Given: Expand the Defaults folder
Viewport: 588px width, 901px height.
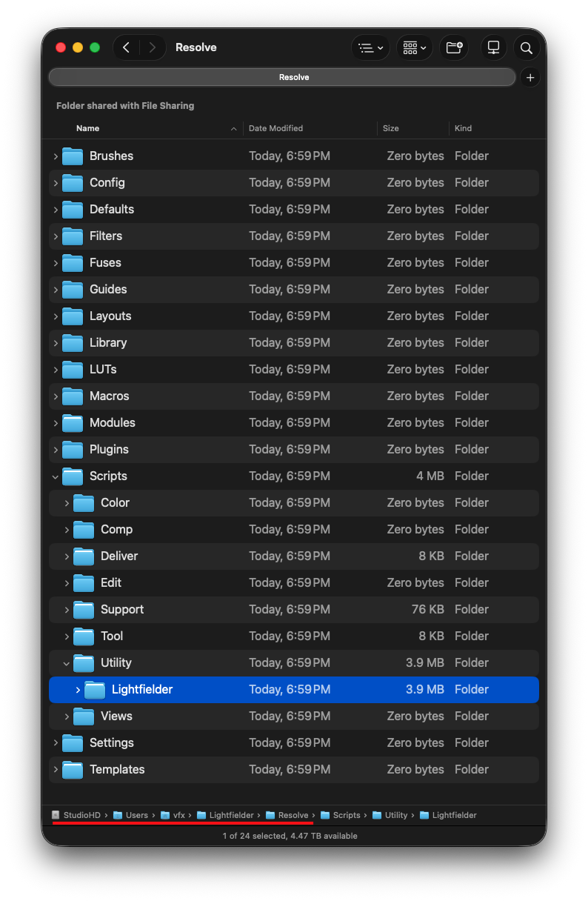Looking at the screenshot, I should click(x=56, y=210).
